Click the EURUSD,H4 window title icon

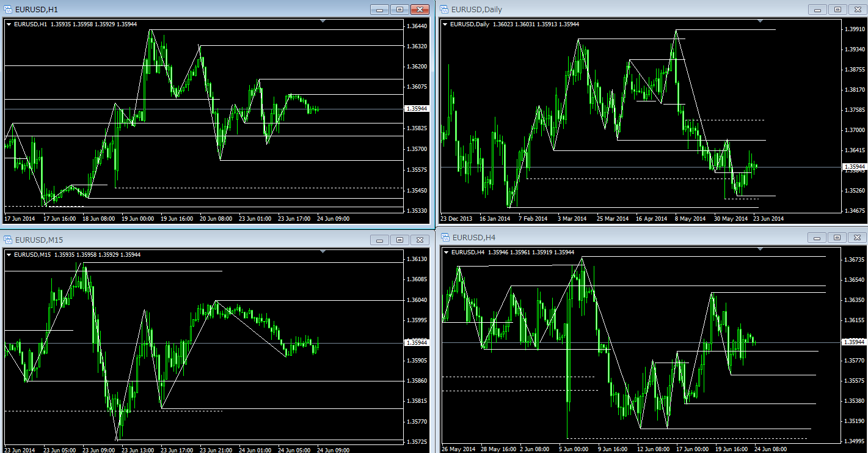click(x=444, y=237)
